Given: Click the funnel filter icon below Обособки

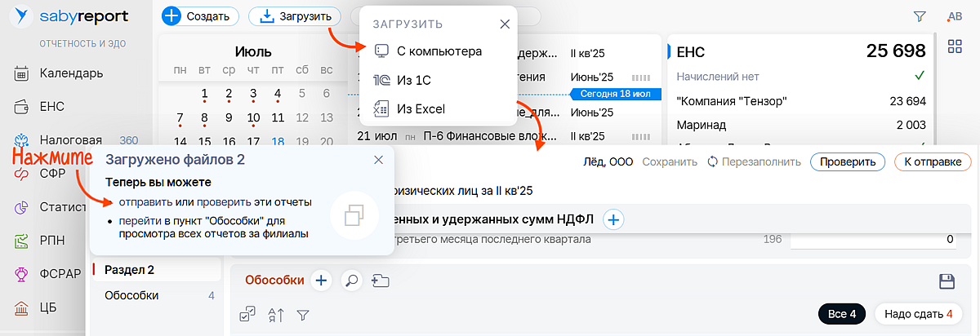Looking at the screenshot, I should pos(302,315).
